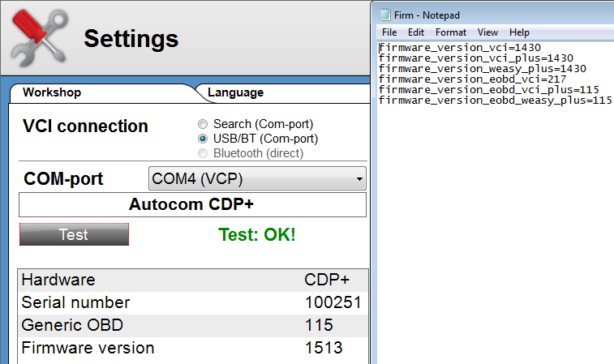
Task: Click the Test button
Action: tap(74, 234)
